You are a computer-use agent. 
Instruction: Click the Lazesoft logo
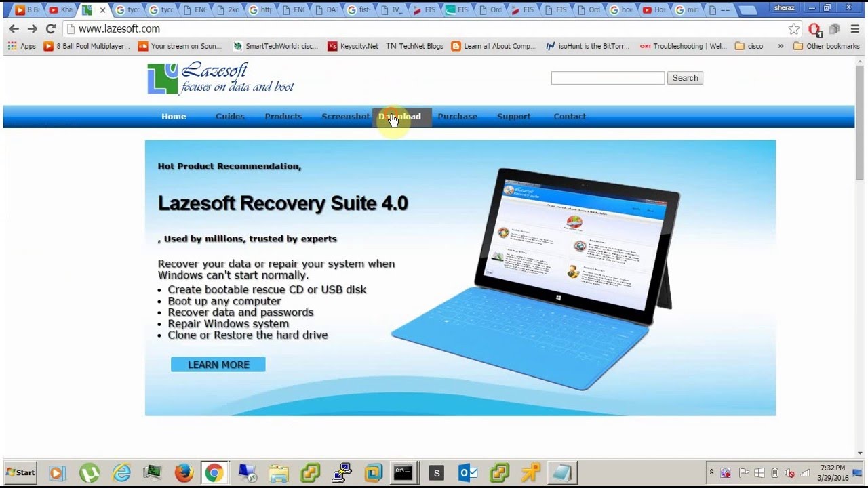(x=221, y=78)
